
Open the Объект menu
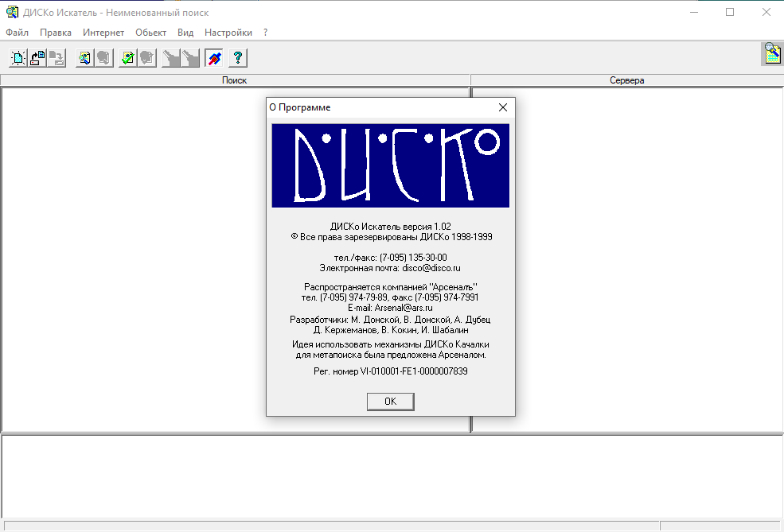point(151,33)
